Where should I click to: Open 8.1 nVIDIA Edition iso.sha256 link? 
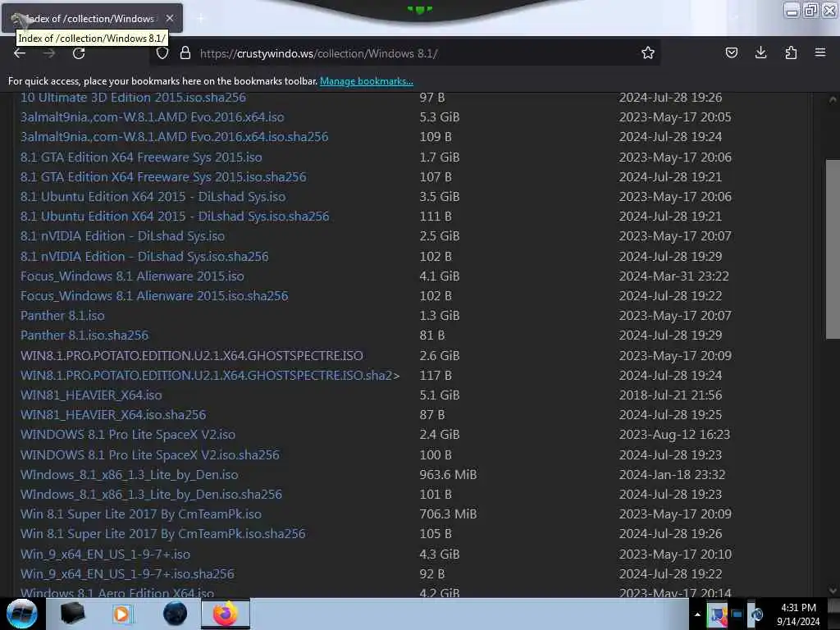144,256
